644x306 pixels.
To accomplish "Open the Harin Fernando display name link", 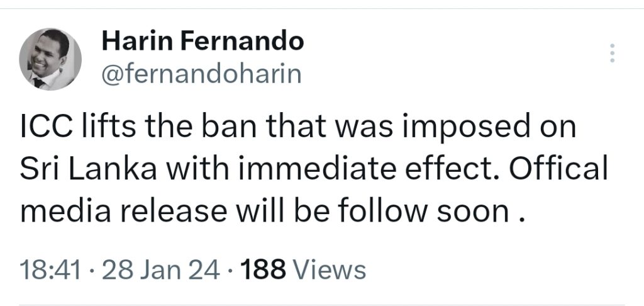I will (x=203, y=42).
